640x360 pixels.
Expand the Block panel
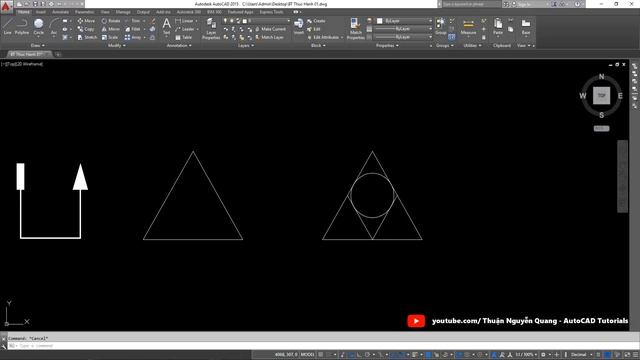pyautogui.click(x=318, y=45)
